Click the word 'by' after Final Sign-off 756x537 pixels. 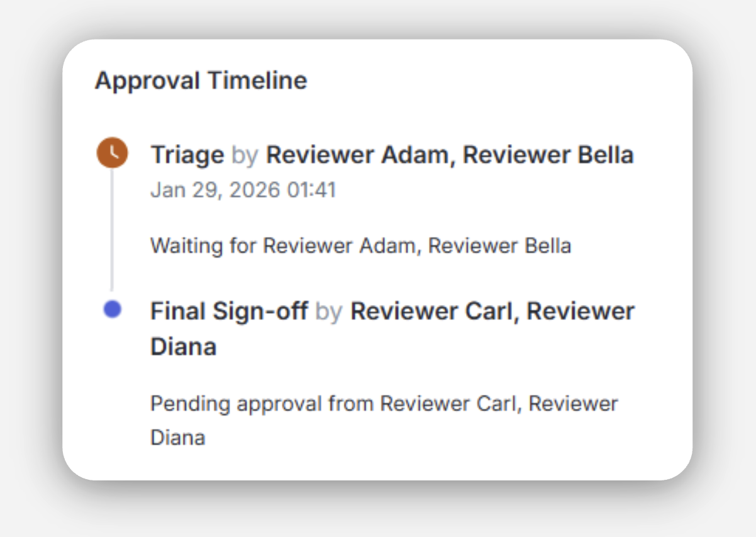[328, 311]
